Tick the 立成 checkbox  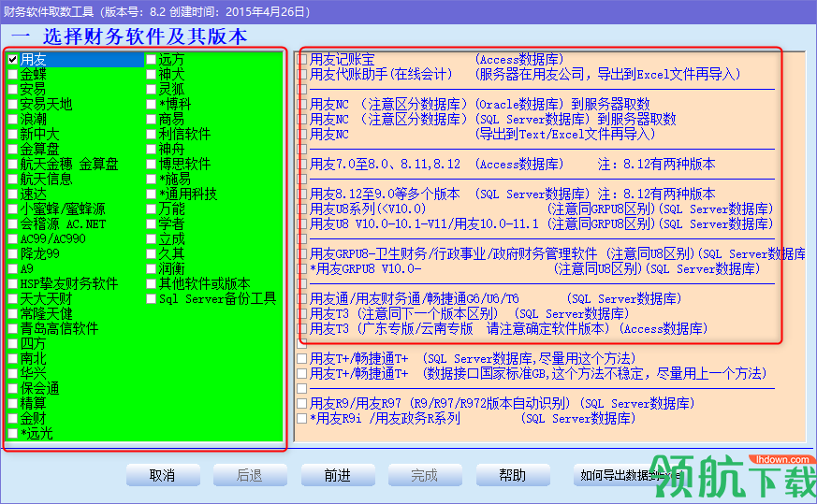[x=151, y=239]
